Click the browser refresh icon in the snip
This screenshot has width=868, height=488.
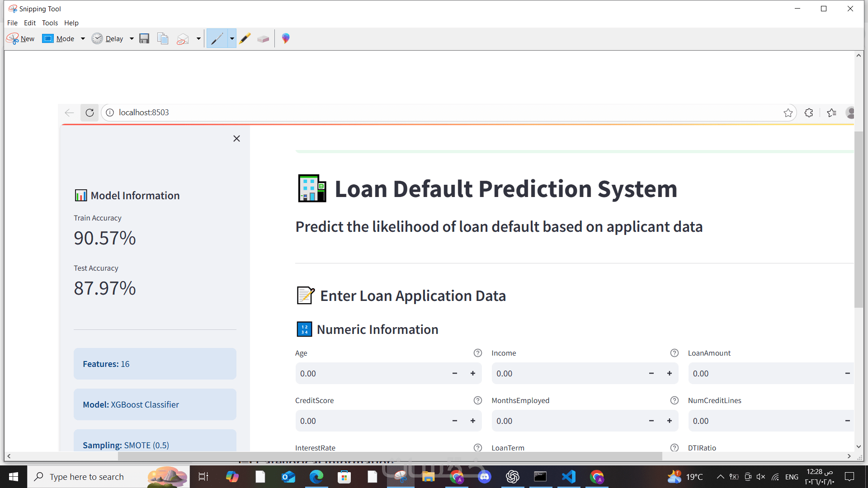pyautogui.click(x=90, y=113)
